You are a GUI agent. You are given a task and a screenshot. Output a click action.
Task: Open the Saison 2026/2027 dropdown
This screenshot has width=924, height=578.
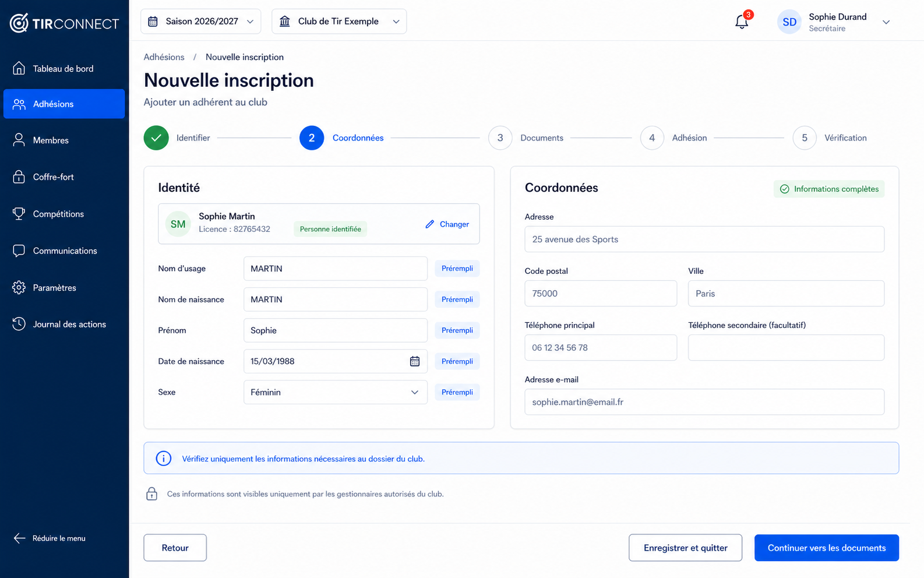pyautogui.click(x=200, y=22)
